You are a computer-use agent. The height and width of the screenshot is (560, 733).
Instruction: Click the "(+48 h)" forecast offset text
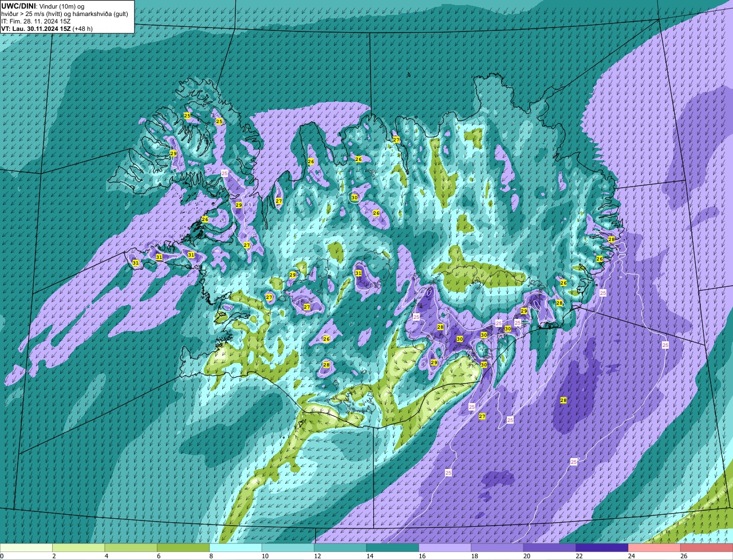pyautogui.click(x=82, y=29)
